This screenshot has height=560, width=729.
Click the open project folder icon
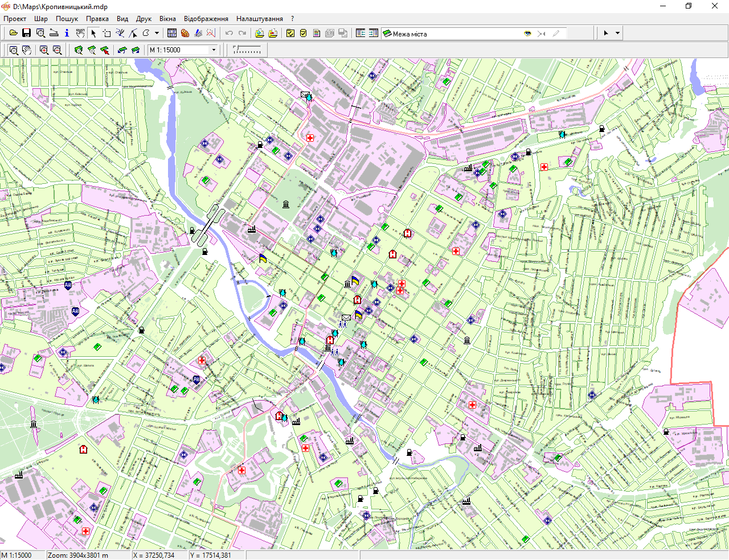[x=13, y=33]
